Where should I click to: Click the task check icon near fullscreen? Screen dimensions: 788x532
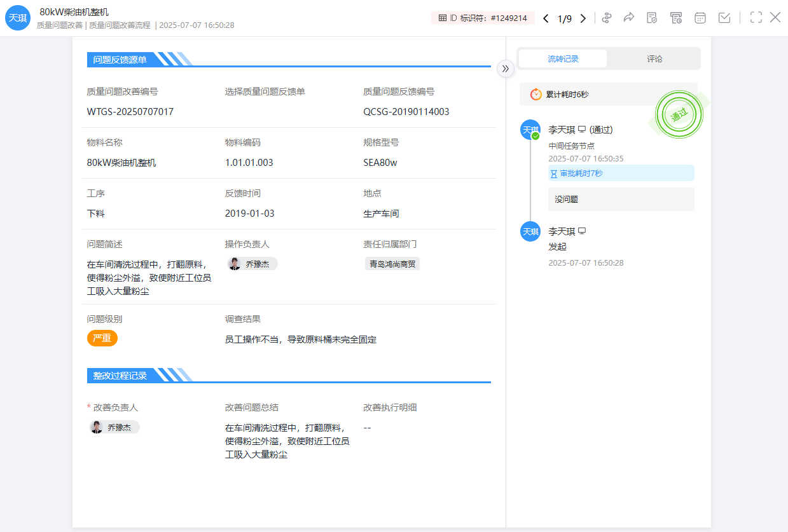[x=724, y=18]
